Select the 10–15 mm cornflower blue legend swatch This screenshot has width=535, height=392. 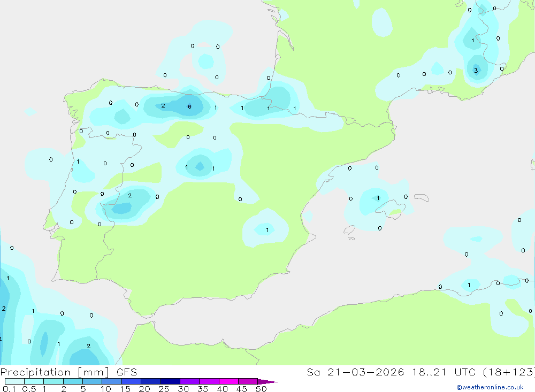pyautogui.click(x=112, y=381)
